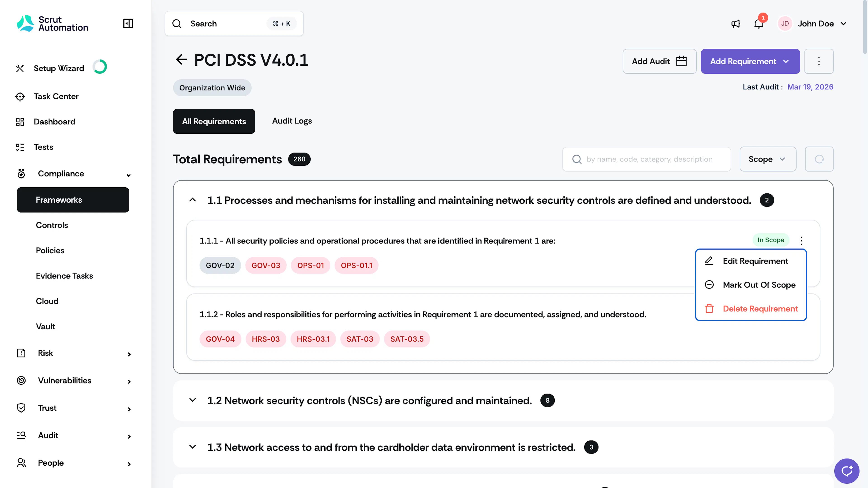The image size is (868, 488).
Task: Expand the Risk sidebar menu
Action: (73, 353)
